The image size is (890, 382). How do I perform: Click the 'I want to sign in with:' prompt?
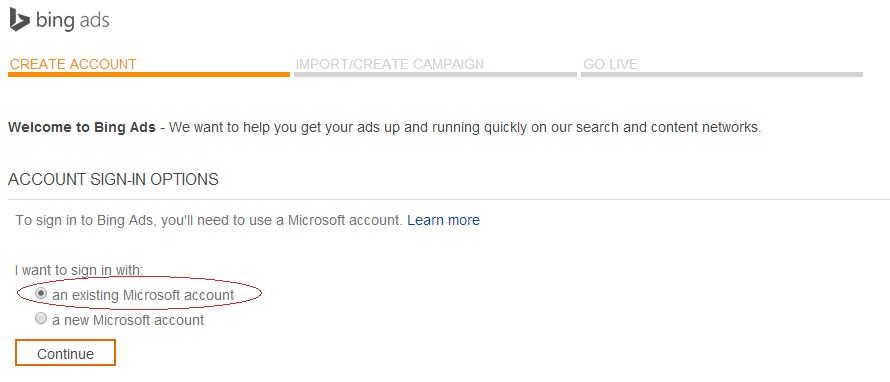pyautogui.click(x=79, y=270)
